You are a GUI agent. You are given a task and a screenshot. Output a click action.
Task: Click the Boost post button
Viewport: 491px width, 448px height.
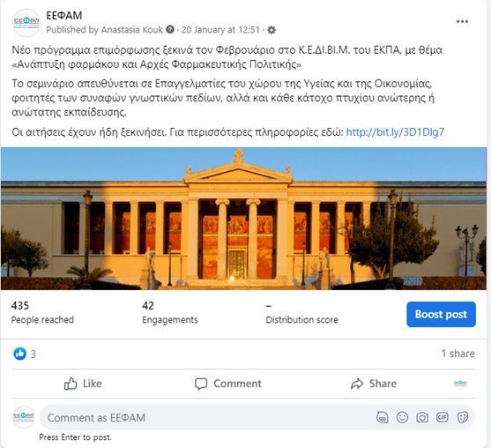[x=441, y=314]
